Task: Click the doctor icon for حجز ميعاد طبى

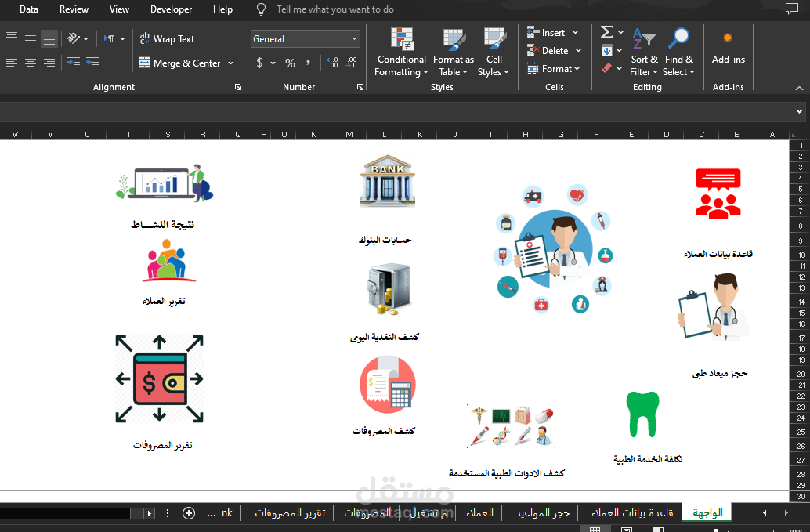Action: [x=714, y=306]
